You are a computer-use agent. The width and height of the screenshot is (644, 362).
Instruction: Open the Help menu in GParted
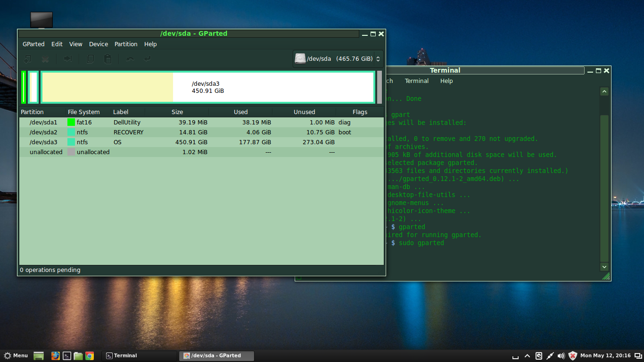150,44
